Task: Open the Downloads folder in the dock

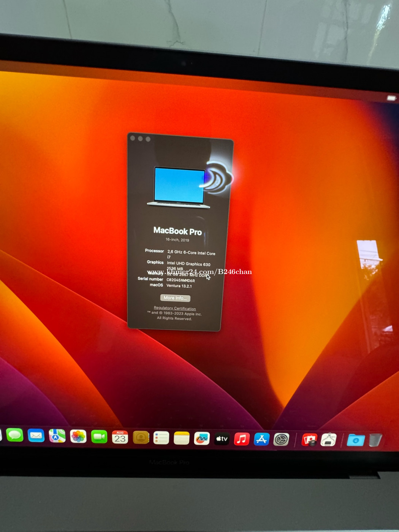Action: 356,440
